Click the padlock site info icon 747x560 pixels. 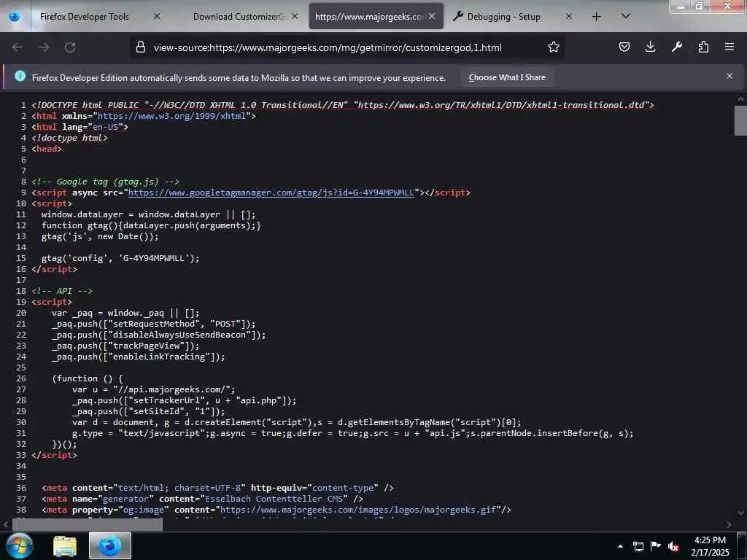(141, 47)
